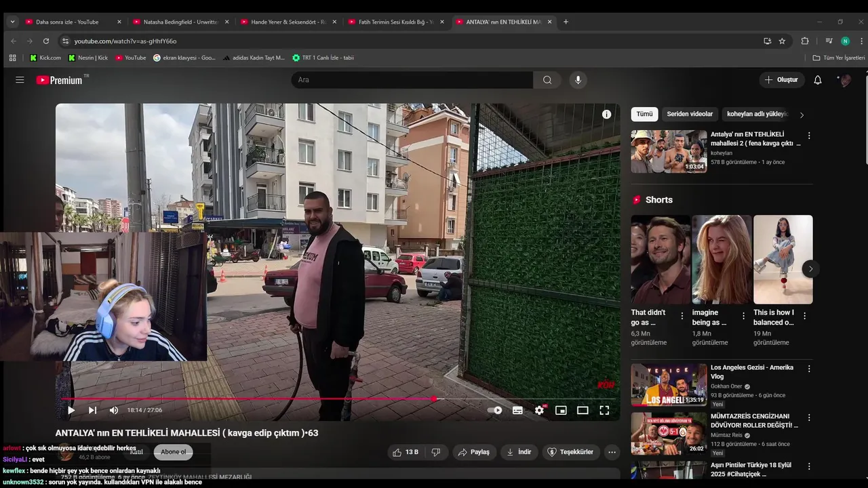This screenshot has width=868, height=488.
Task: Switch to Daha sonra izle tab
Action: coord(73,22)
